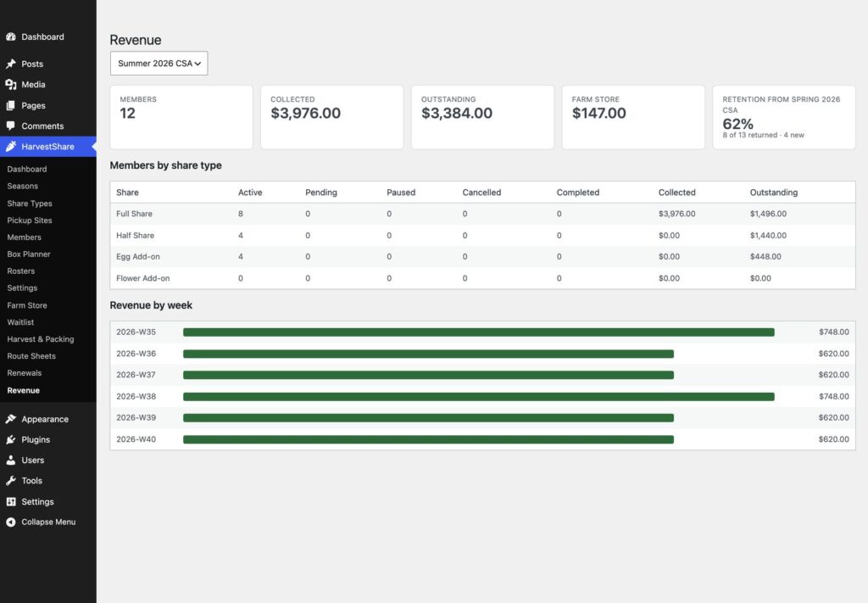This screenshot has height=603, width=868.
Task: Click the Outstanding $3,384.00 stat card
Action: coord(482,117)
